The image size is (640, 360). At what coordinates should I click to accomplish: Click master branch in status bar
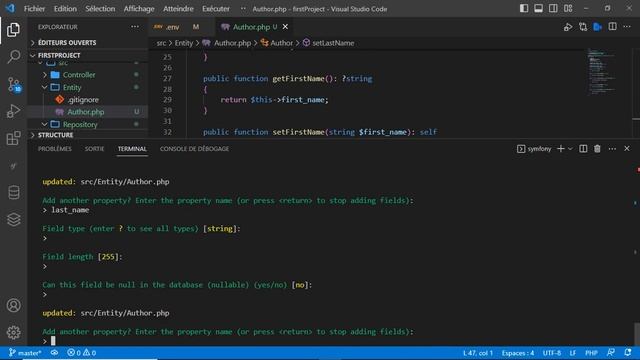25,353
